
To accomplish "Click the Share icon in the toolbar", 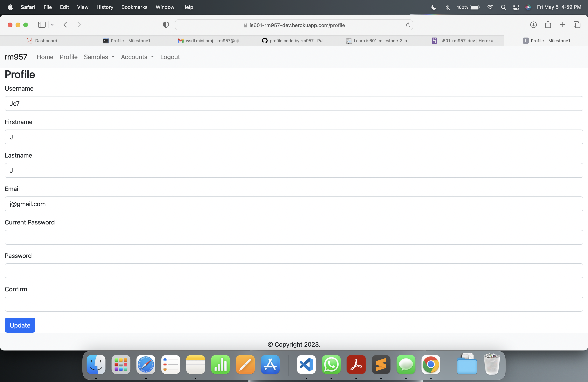I will [548, 25].
